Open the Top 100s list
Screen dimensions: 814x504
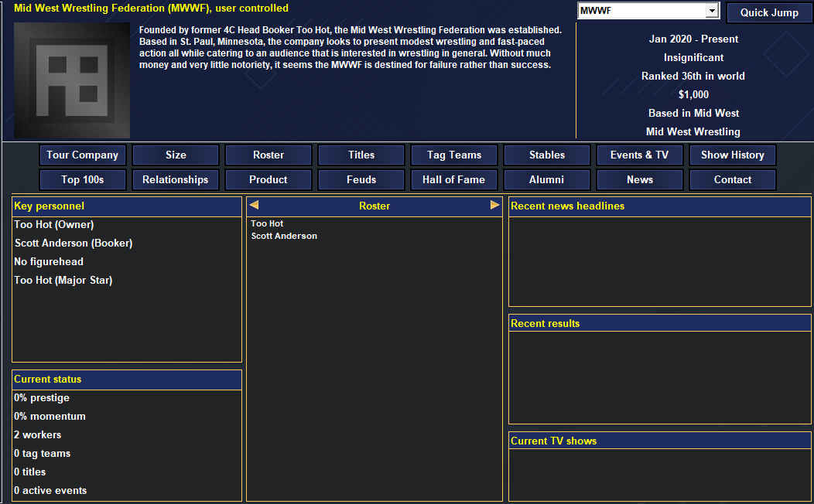83,180
